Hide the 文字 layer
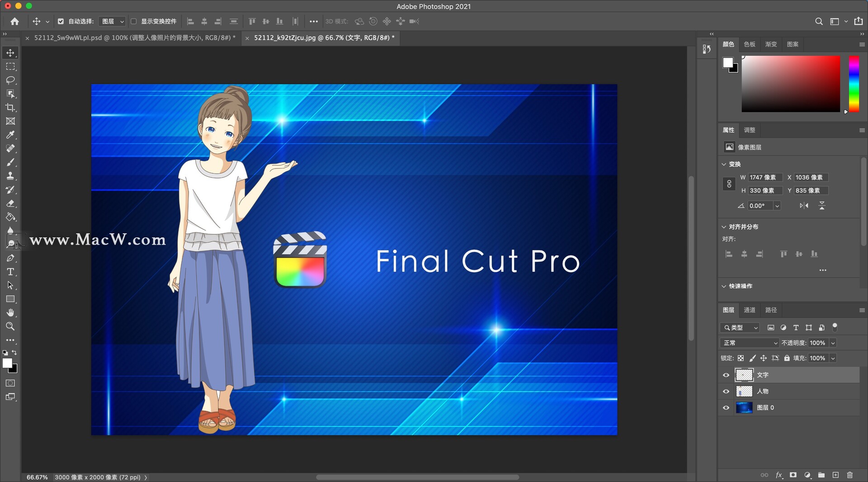This screenshot has width=868, height=482. point(726,375)
